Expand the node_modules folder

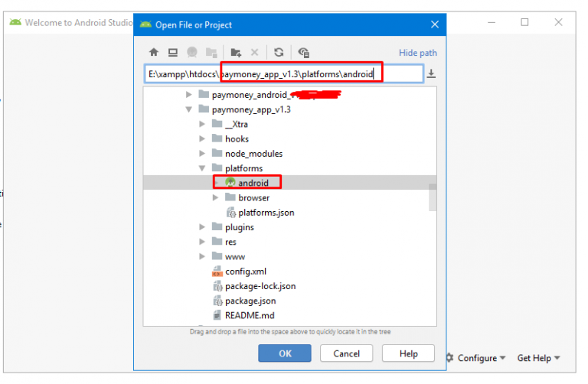coord(203,154)
